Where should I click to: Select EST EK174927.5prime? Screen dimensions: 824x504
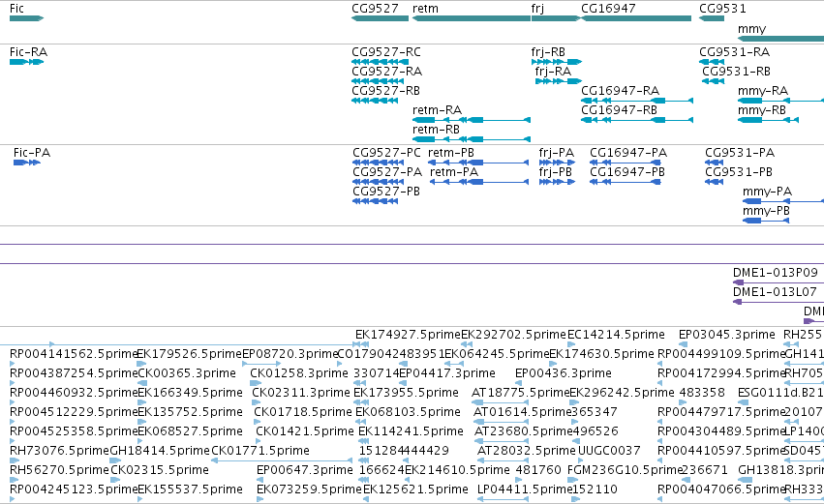point(408,335)
